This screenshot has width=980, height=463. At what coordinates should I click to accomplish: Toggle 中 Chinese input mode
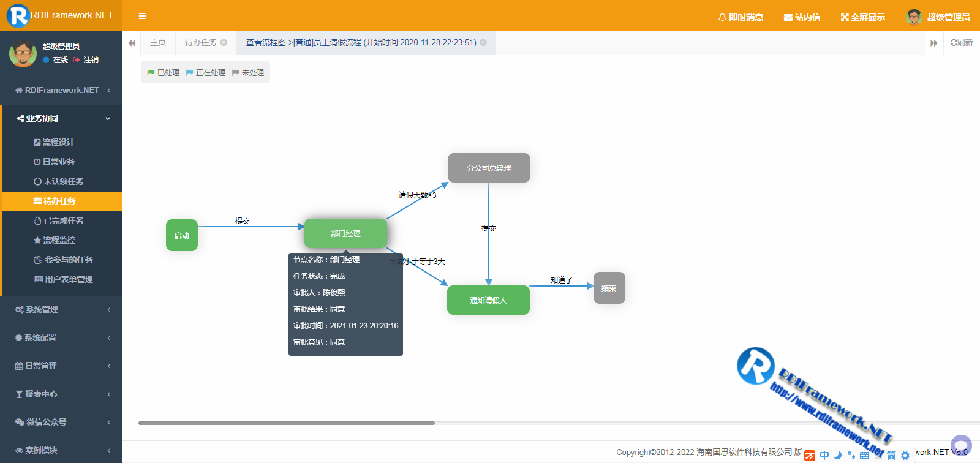point(824,455)
